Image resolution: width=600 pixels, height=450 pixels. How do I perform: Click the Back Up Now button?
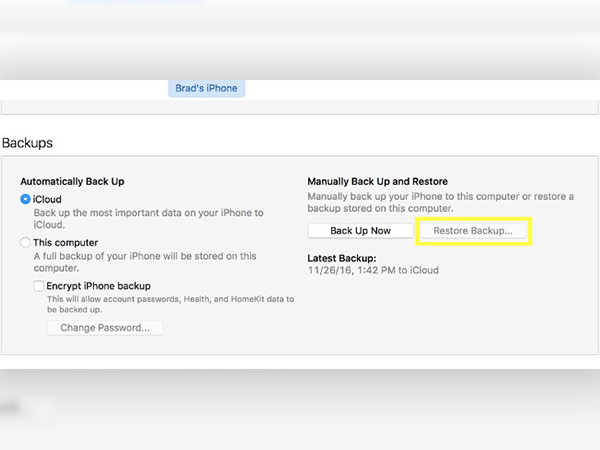pyautogui.click(x=360, y=231)
